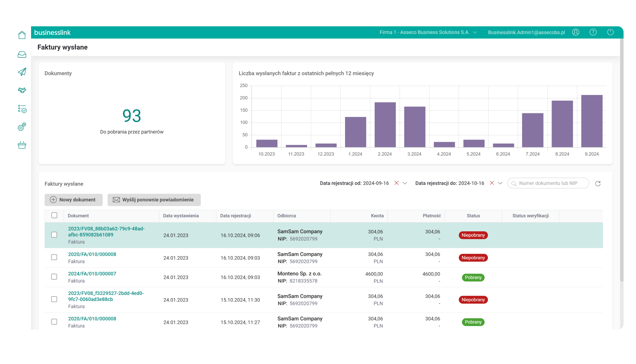
Task: Click the power logout icon
Action: [x=610, y=32]
